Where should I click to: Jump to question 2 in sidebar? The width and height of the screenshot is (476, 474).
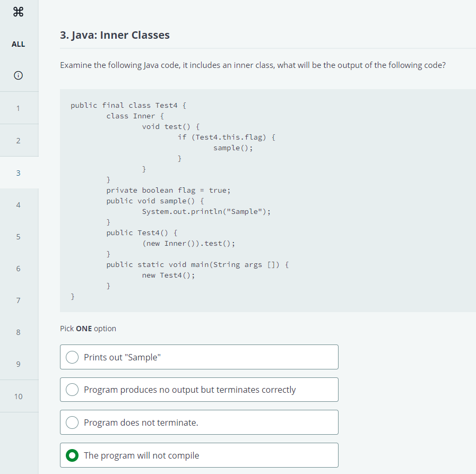tap(19, 141)
